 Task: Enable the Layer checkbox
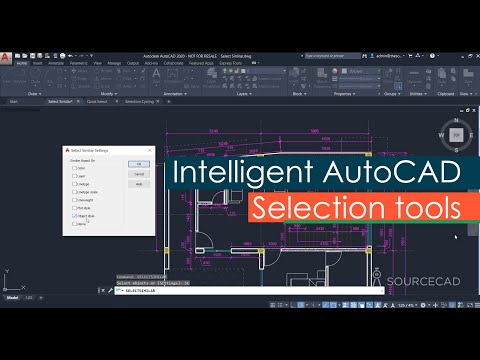click(75, 176)
